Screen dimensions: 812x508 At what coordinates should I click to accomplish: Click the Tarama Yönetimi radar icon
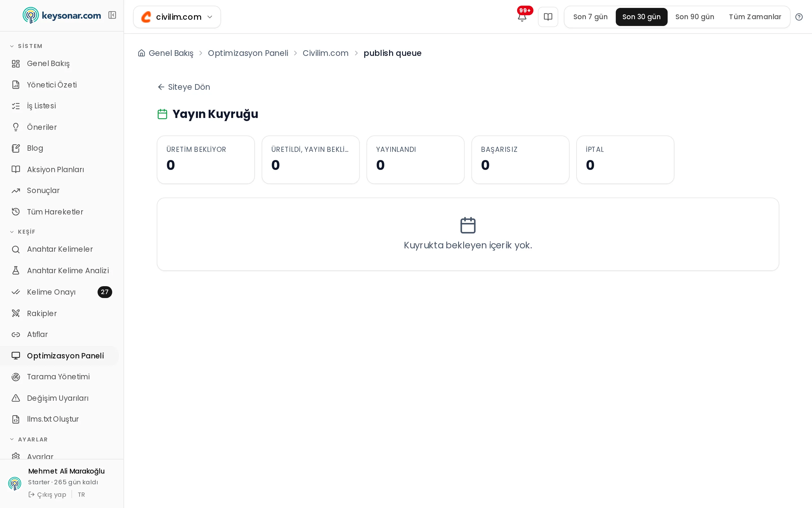tap(16, 377)
